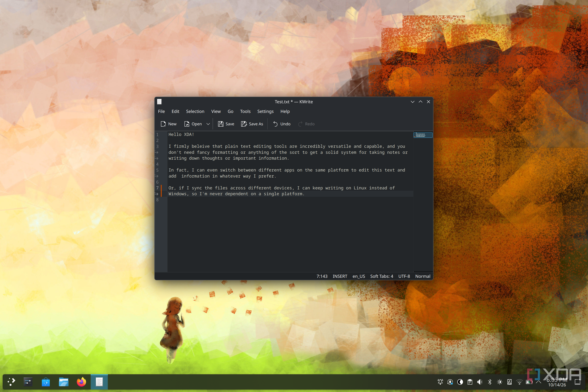Open the audio volume tray icon
Image resolution: width=588 pixels, height=392 pixels.
479,382
